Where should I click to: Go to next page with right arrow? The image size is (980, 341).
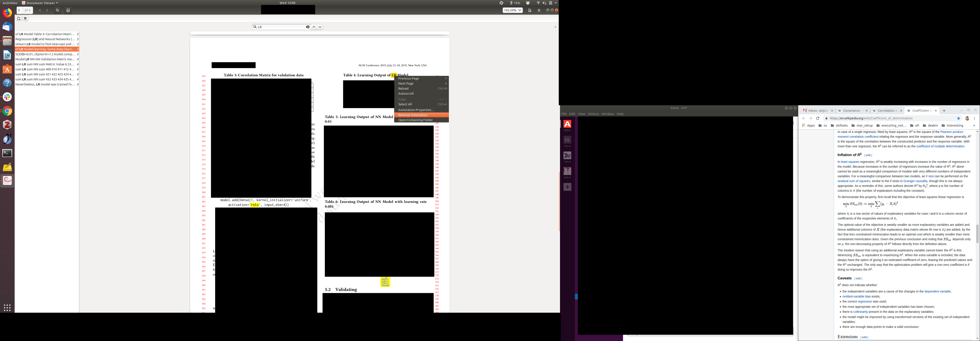tap(47, 10)
